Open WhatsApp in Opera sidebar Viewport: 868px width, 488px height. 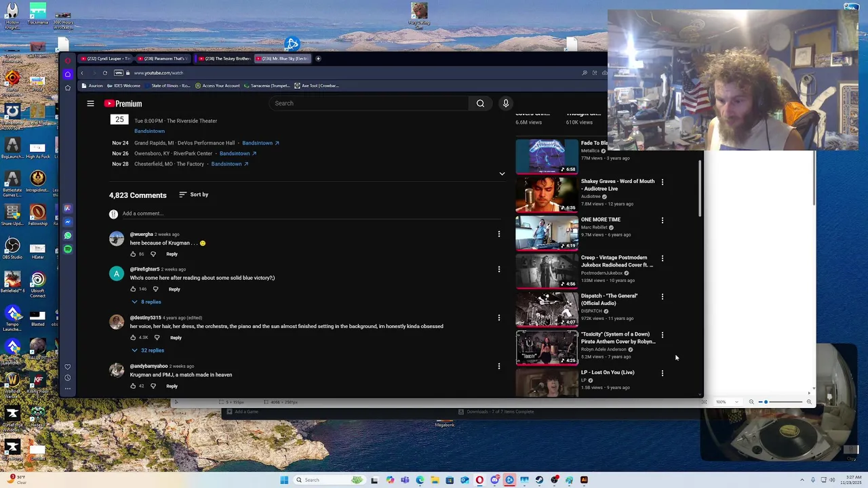[68, 235]
